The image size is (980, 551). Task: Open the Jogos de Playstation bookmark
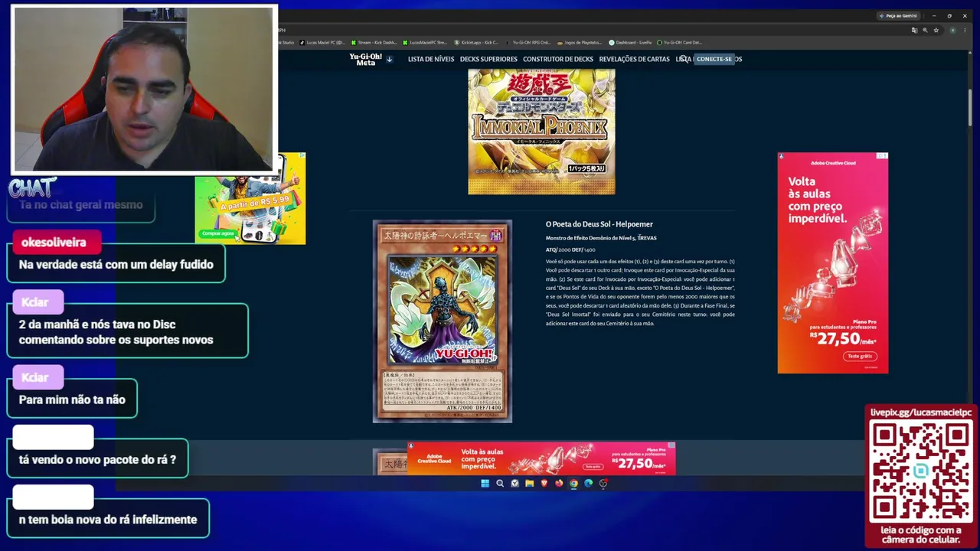pos(580,43)
